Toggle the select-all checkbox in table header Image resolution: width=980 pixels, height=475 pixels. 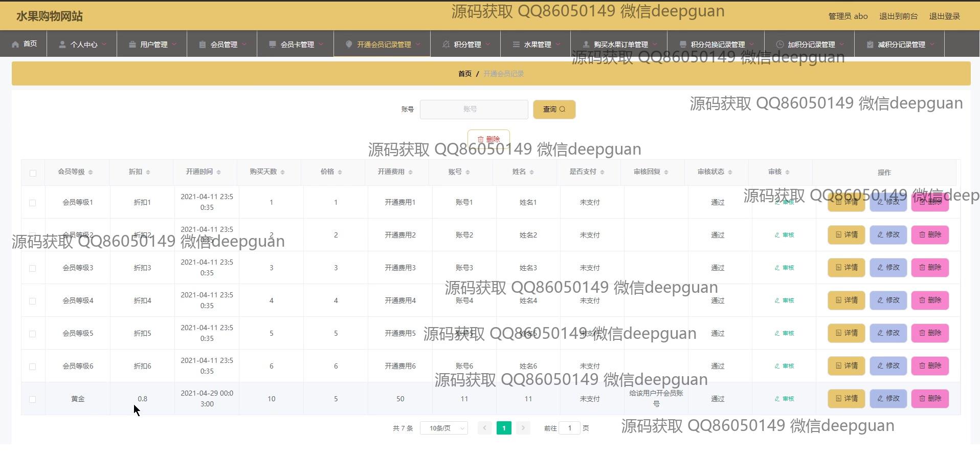[x=33, y=173]
